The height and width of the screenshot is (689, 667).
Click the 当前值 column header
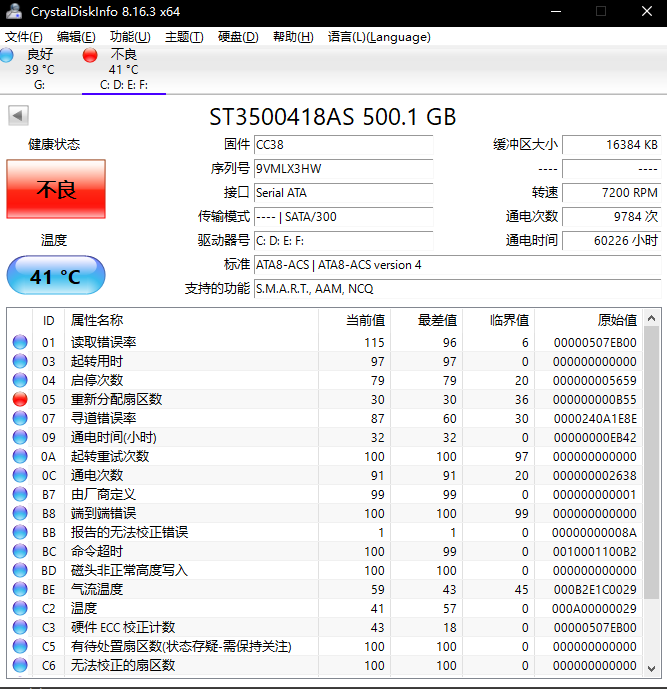coord(355,320)
